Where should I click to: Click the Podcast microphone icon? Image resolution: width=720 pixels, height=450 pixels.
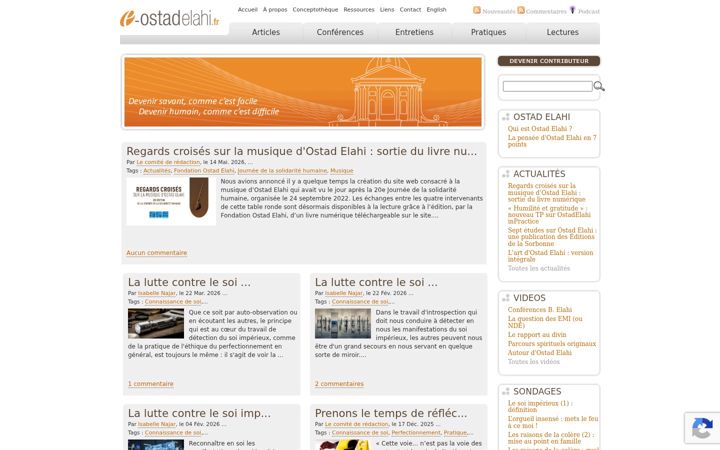click(x=572, y=10)
